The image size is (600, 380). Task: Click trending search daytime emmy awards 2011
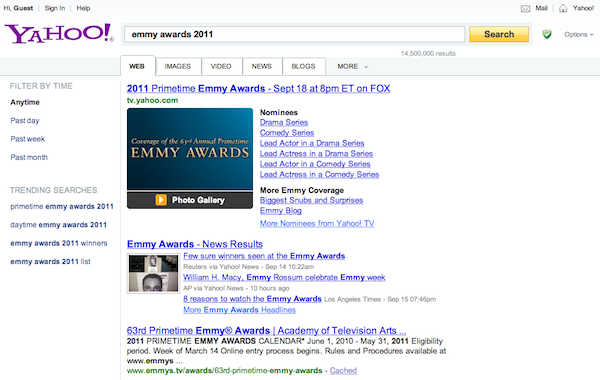click(59, 225)
